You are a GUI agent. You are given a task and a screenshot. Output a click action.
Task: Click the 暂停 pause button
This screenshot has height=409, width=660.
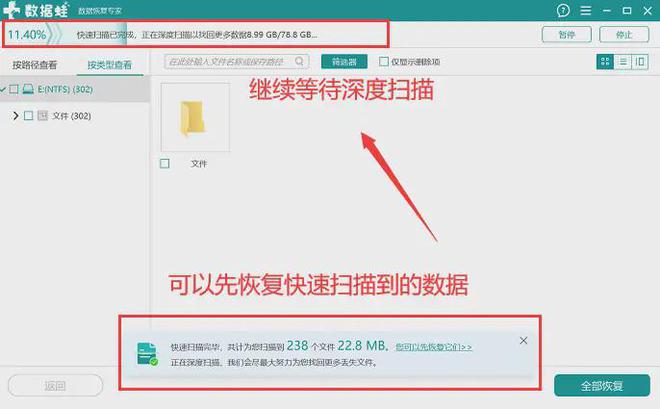(x=567, y=35)
